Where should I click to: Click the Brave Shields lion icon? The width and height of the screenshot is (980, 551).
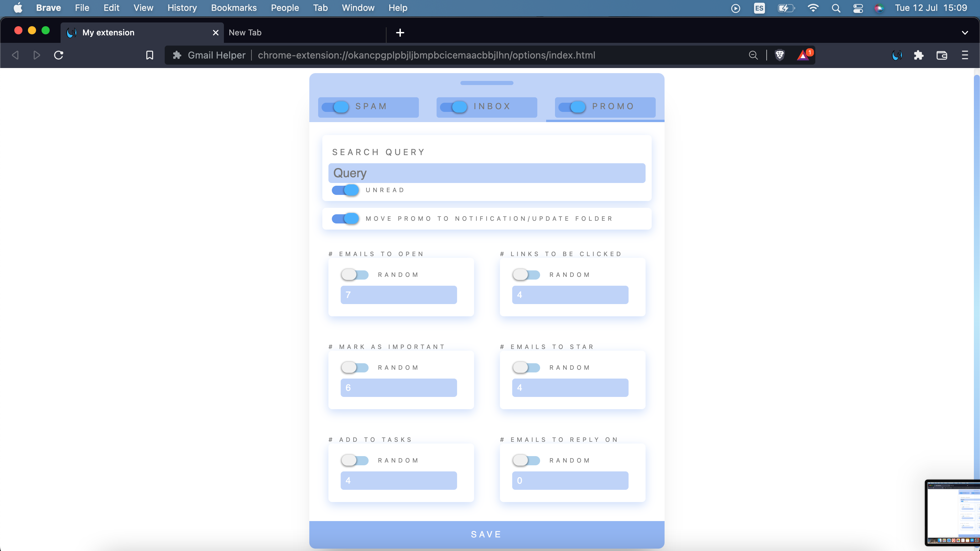(x=780, y=55)
